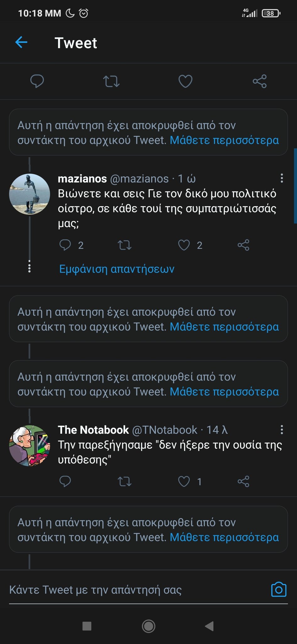
Task: Like The Notabook's reply
Action: (x=184, y=481)
